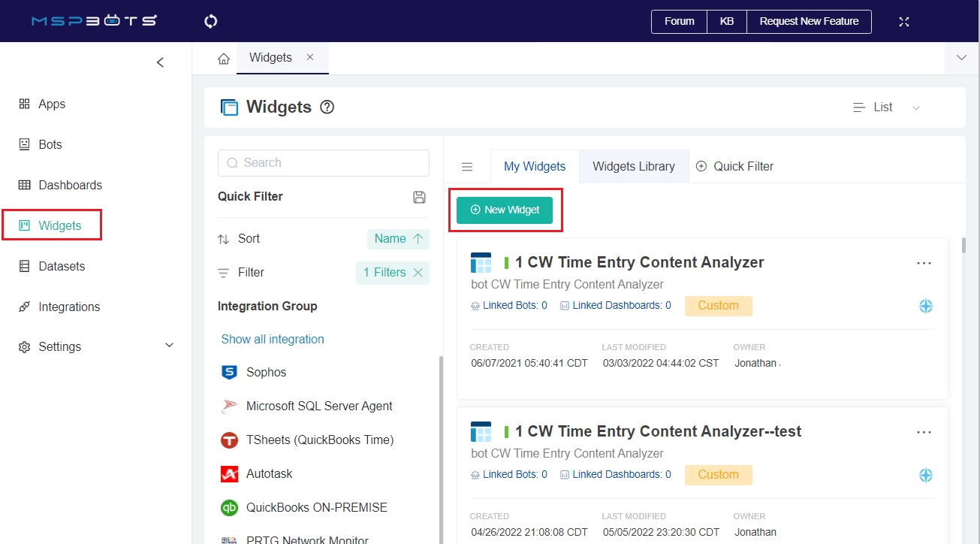Toggle fullscreen mode icon in header
This screenshot has width=980, height=544.
click(x=904, y=22)
